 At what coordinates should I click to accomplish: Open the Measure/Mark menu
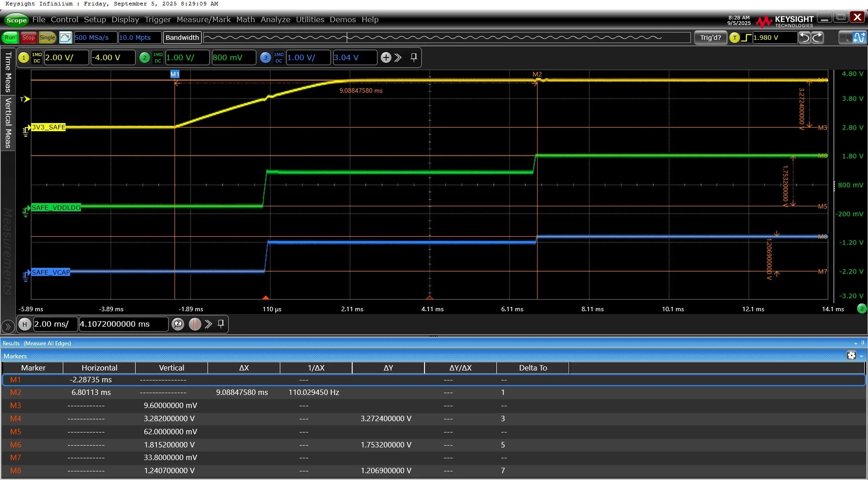tap(203, 19)
